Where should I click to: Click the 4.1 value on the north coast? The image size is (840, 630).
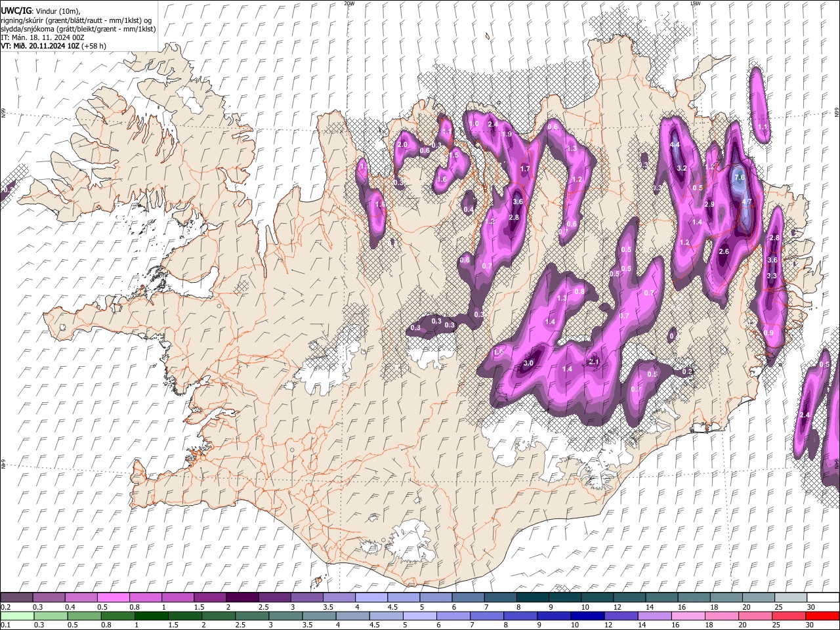click(x=447, y=131)
